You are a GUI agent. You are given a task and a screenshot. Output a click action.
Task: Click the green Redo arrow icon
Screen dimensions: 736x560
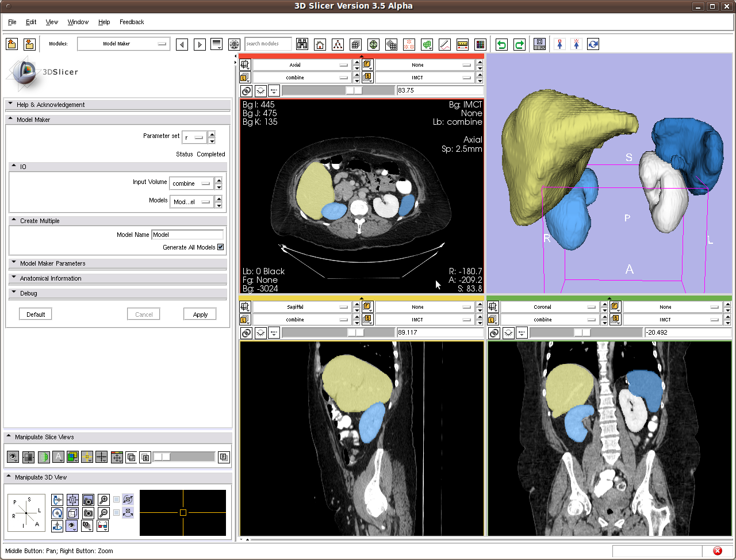click(519, 44)
